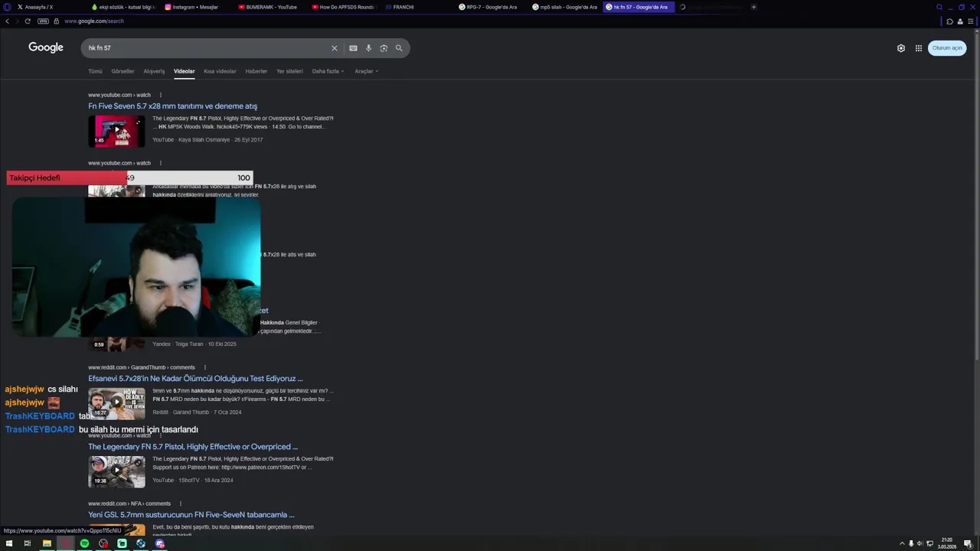Click the Oturum açın sign-in button

[947, 48]
